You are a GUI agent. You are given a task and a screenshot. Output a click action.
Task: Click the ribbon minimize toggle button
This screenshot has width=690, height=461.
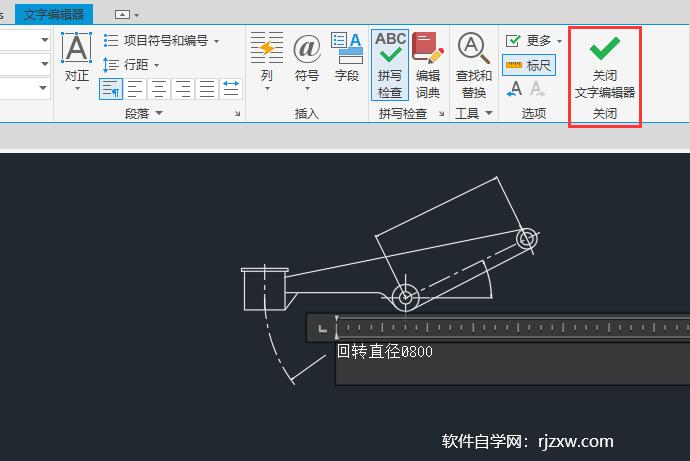click(x=122, y=15)
